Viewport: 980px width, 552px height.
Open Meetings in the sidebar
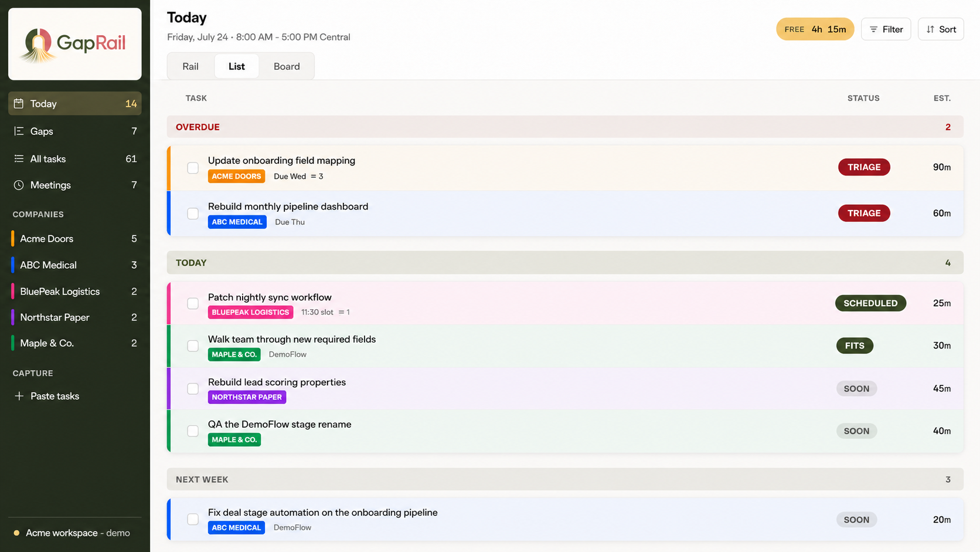(74, 185)
